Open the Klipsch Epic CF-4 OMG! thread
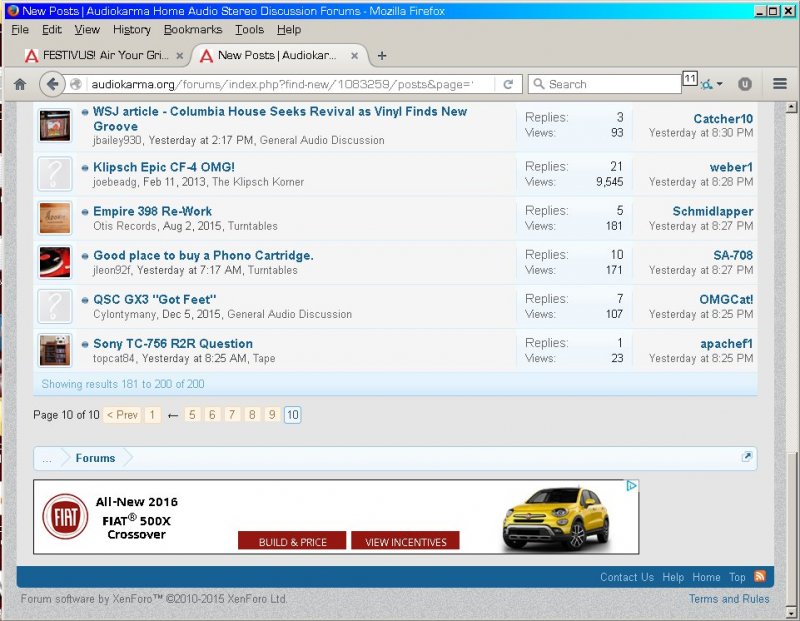The width and height of the screenshot is (800, 621). tap(164, 167)
